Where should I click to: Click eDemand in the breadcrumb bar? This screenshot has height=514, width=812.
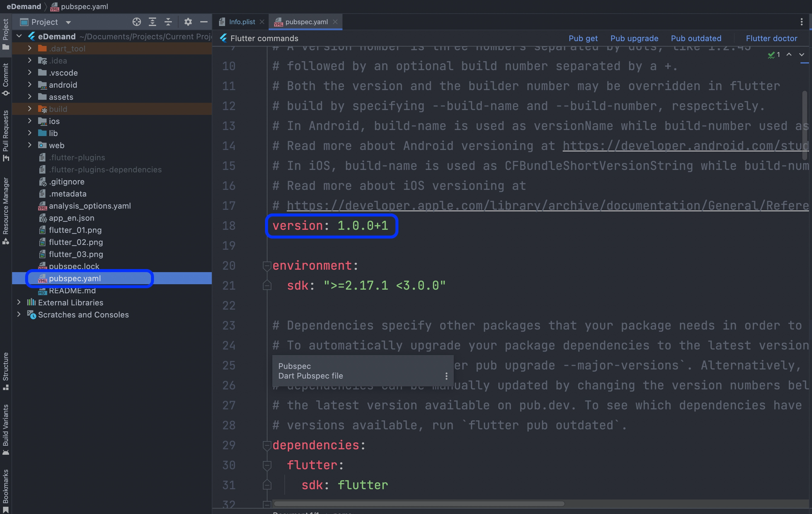coord(24,6)
